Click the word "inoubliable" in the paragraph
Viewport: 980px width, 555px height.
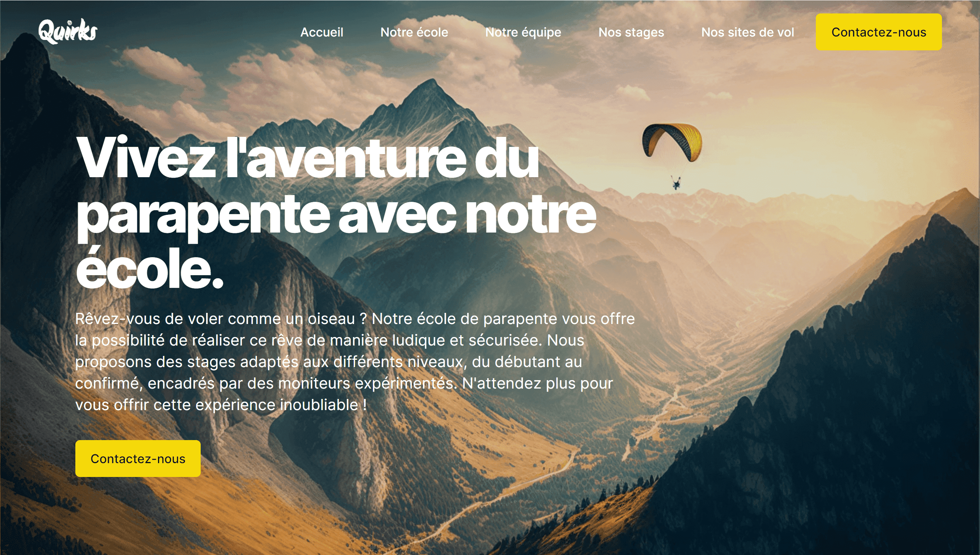(319, 405)
